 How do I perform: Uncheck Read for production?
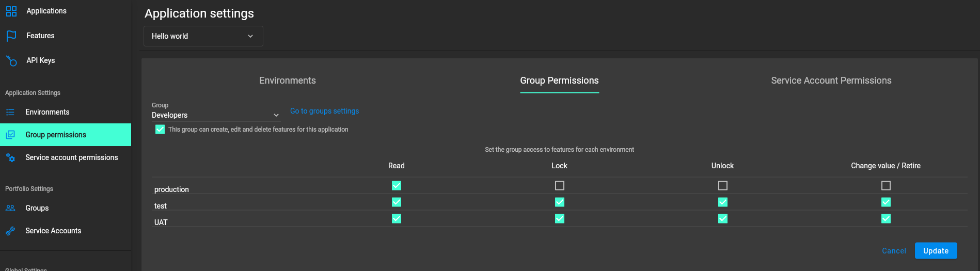[x=397, y=185]
